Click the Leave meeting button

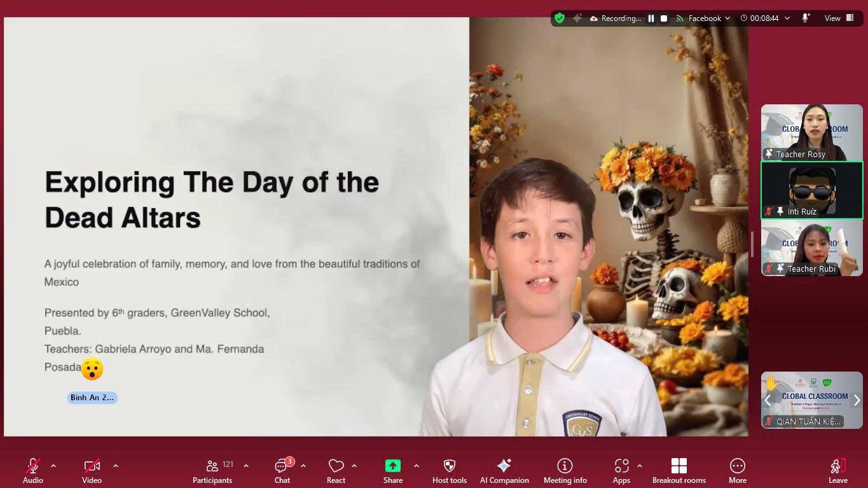[x=837, y=471]
